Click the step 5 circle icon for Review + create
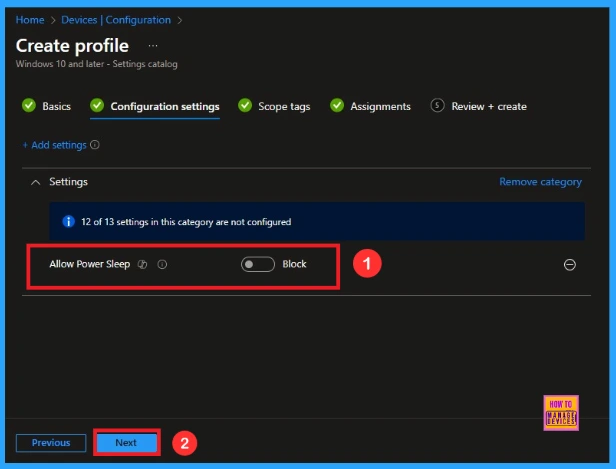Screen dimensions: 616x469 (x=437, y=105)
